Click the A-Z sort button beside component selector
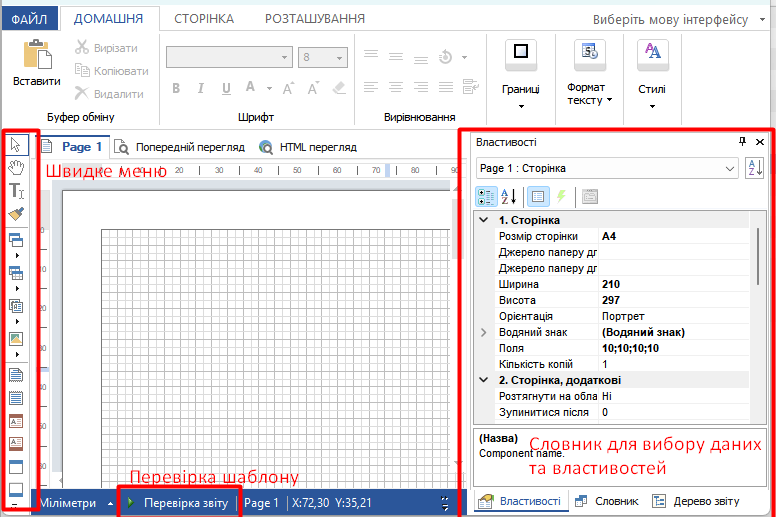 point(755,169)
